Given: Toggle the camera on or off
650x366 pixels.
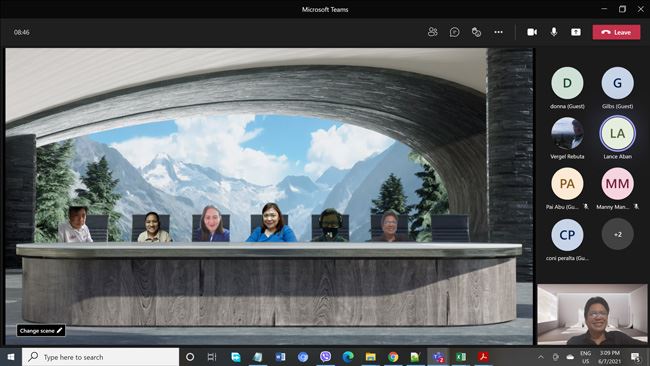Looking at the screenshot, I should (532, 32).
